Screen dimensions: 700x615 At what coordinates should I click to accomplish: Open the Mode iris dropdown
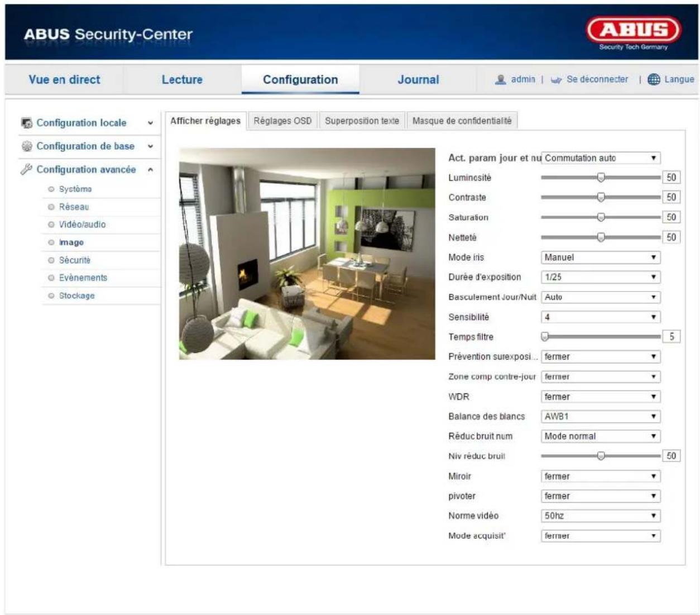click(601, 258)
